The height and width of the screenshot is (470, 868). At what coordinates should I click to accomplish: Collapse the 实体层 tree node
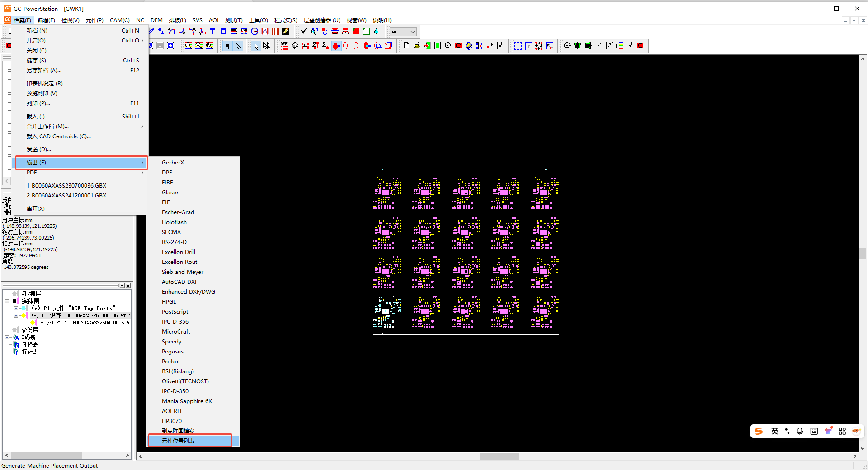tap(7, 301)
